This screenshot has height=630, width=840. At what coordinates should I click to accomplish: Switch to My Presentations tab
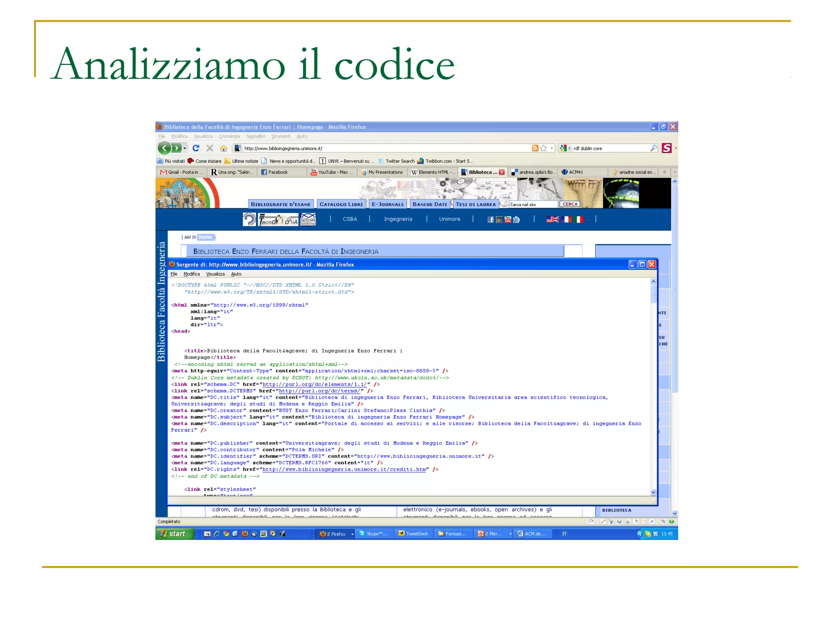[382, 172]
